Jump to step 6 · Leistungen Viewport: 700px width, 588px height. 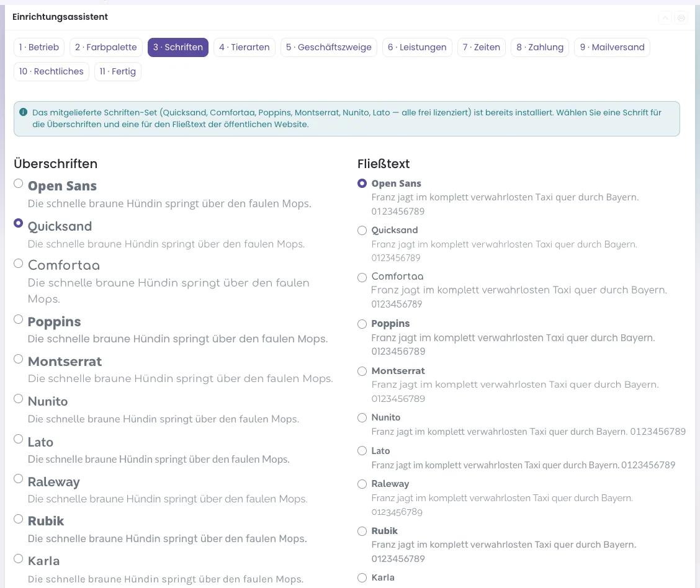(x=417, y=47)
